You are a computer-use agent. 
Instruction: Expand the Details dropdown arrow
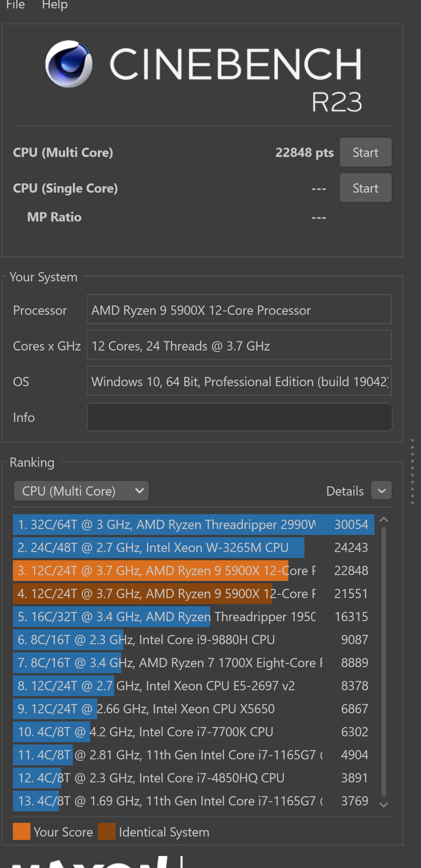[x=381, y=491]
